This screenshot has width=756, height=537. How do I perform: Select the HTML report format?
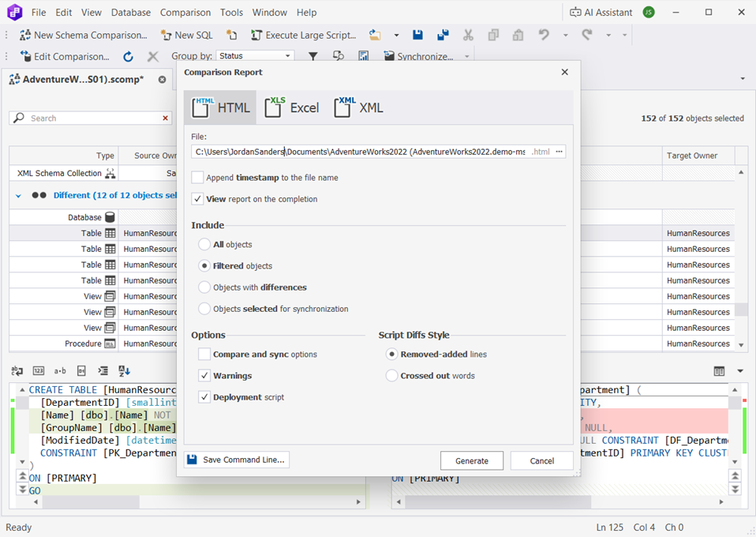(x=221, y=107)
